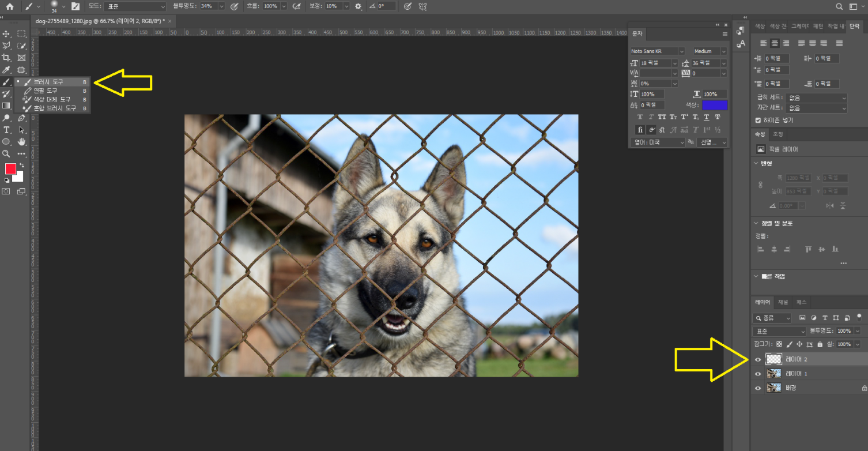Viewport: 868px width, 451px height.
Task: Select the Ellipse shape tool
Action: point(6,142)
